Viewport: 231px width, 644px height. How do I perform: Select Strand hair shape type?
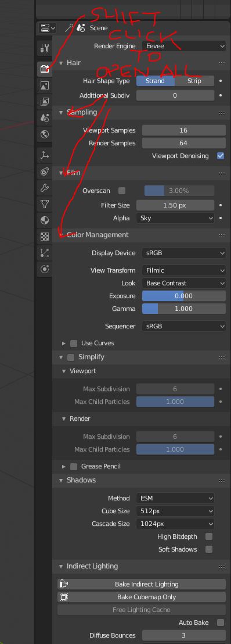point(155,81)
